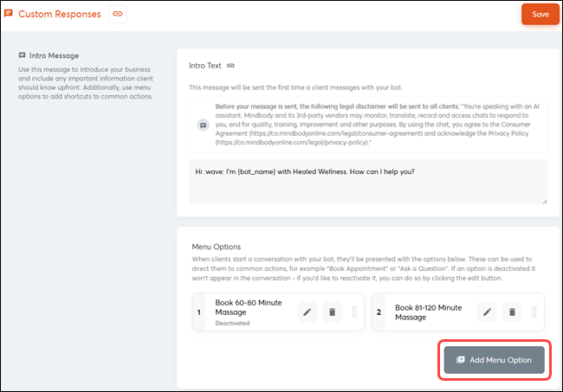Click Add Menu Option button
Viewport: 563px width, 392px height.
(x=494, y=360)
